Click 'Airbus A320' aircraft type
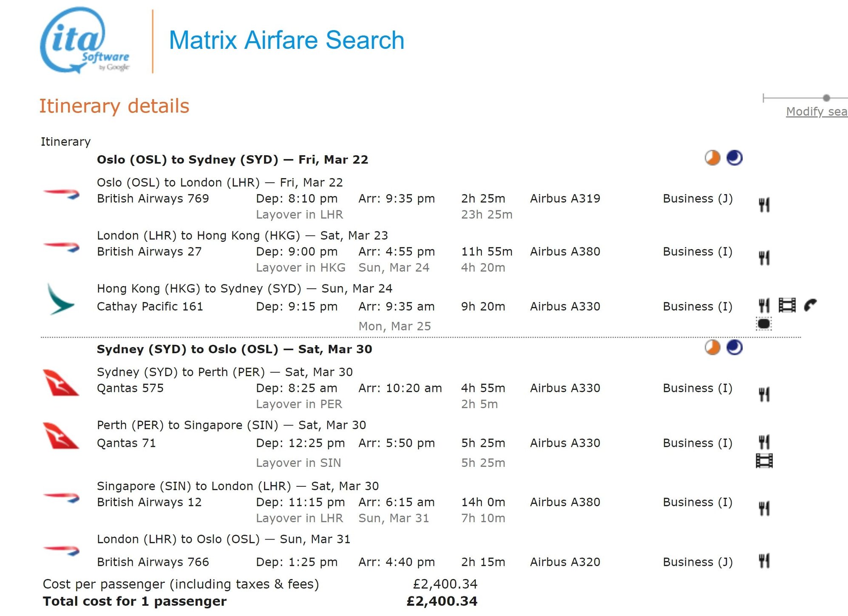 [565, 562]
